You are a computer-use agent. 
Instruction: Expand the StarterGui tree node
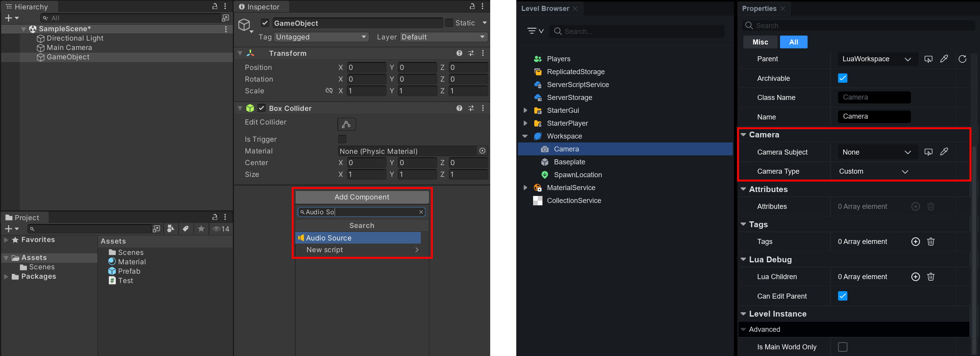click(525, 110)
